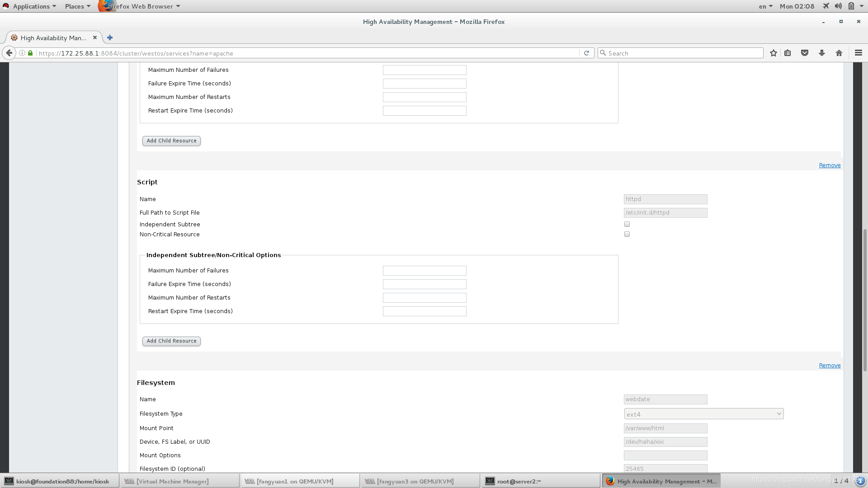Click Remove link above Filesystem section

click(x=830, y=365)
